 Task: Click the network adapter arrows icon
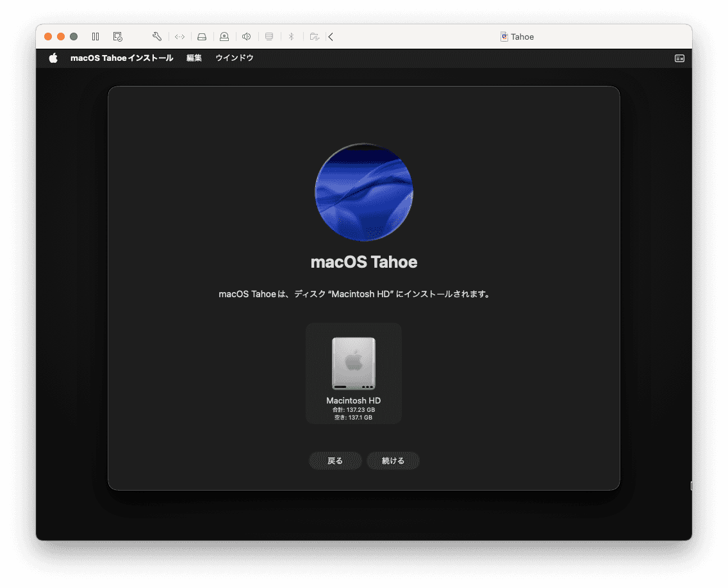(179, 37)
